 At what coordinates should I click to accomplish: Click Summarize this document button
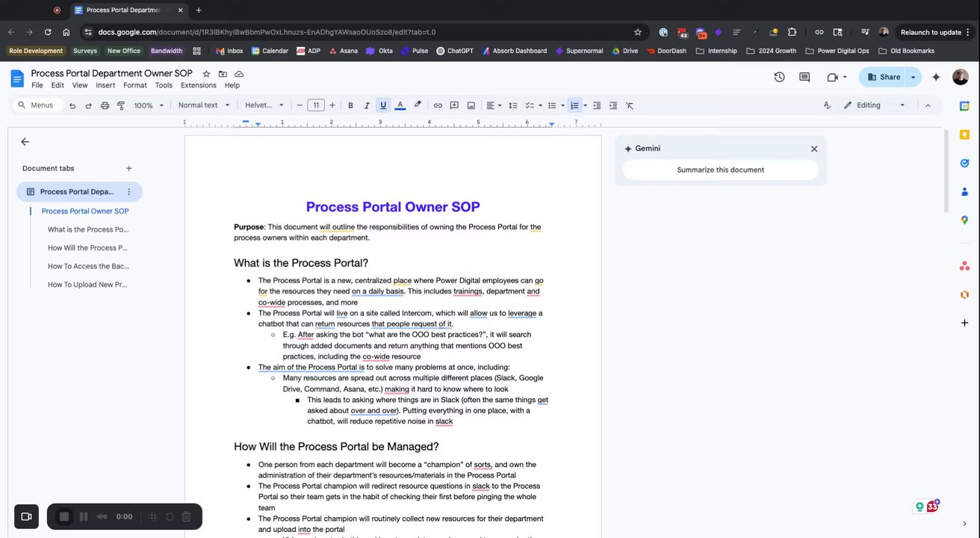coord(721,170)
